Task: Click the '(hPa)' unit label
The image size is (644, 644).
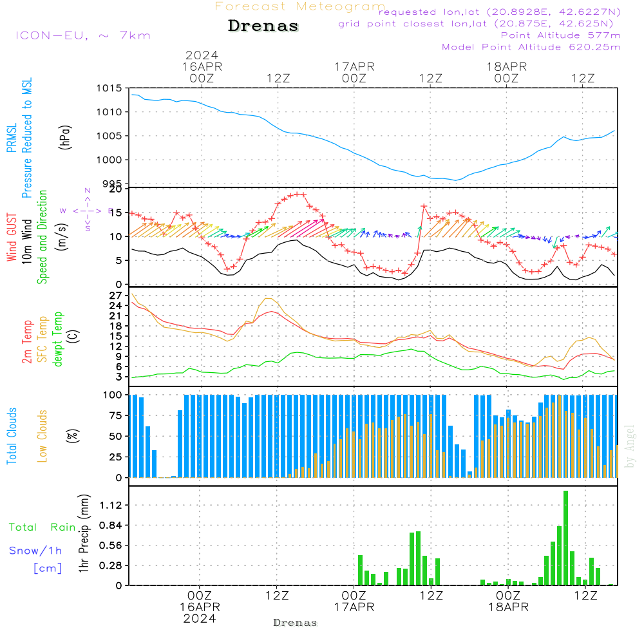Action: coord(65,137)
